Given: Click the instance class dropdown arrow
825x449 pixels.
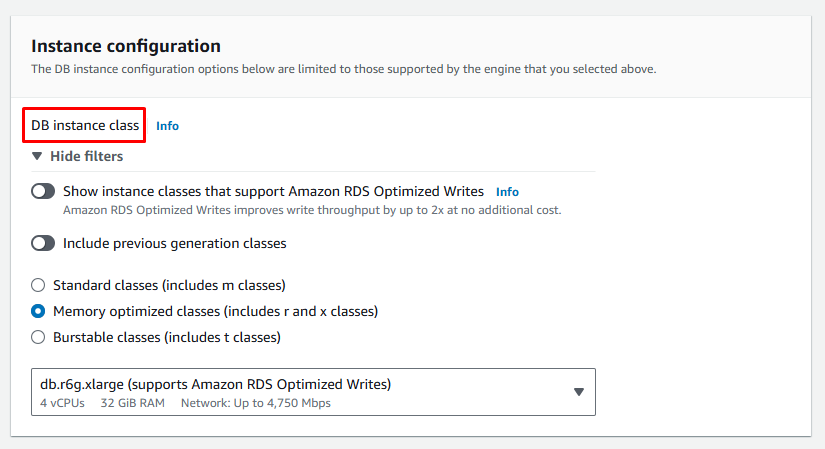Looking at the screenshot, I should pyautogui.click(x=578, y=392).
